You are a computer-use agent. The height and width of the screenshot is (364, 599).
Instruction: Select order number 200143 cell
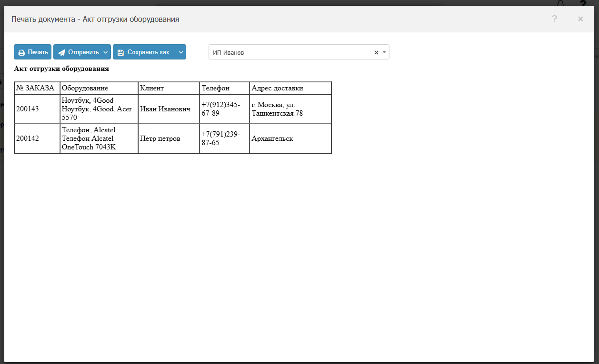[x=28, y=109]
